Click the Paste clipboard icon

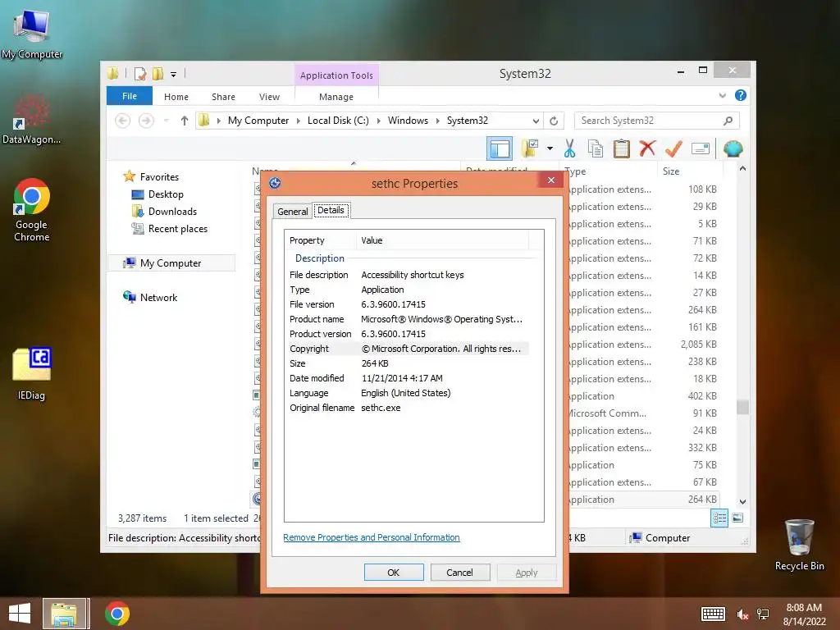tap(622, 148)
